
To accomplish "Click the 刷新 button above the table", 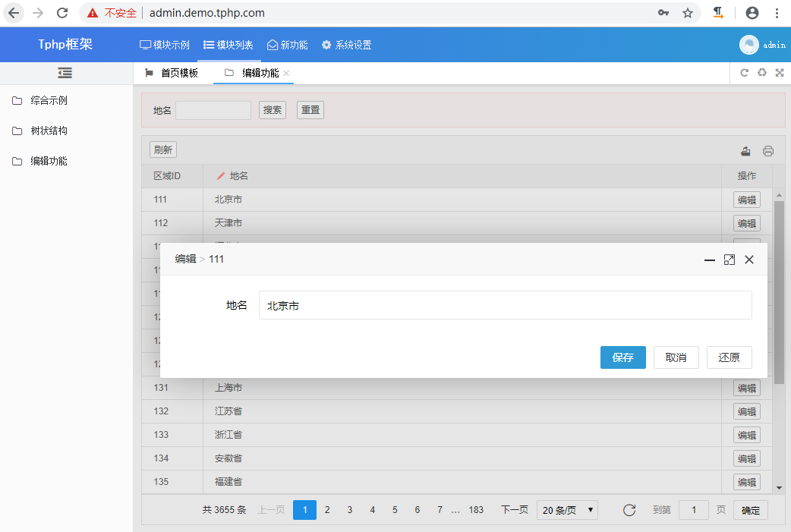I will 163,150.
